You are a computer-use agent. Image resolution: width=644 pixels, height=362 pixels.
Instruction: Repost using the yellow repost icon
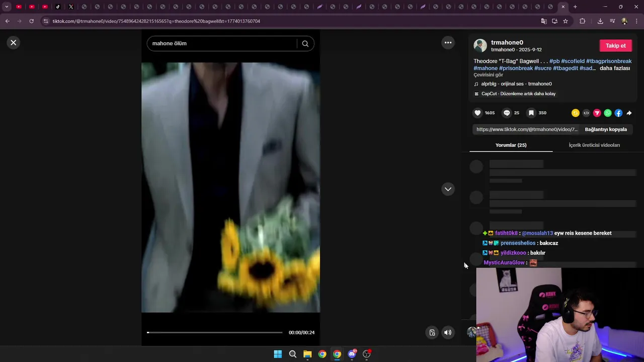576,113
